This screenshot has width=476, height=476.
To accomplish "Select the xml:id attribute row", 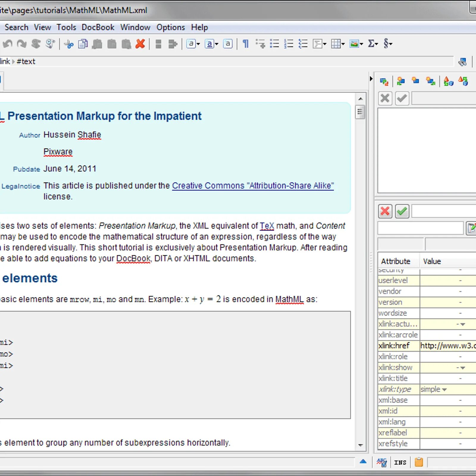I will pos(427,411).
